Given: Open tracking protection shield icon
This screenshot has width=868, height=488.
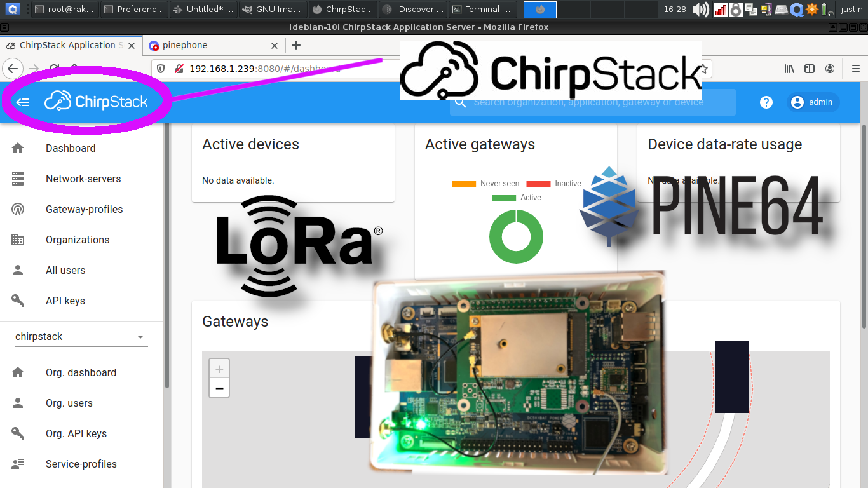Looking at the screenshot, I should point(161,69).
